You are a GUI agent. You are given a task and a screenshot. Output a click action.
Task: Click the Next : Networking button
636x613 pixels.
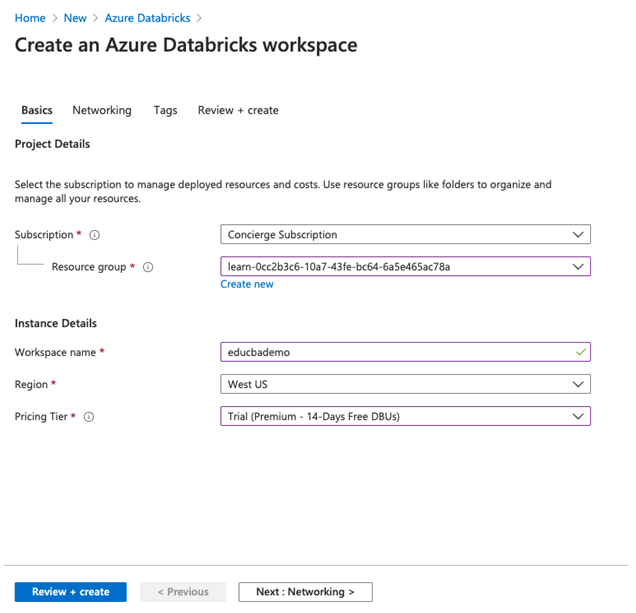coord(305,592)
